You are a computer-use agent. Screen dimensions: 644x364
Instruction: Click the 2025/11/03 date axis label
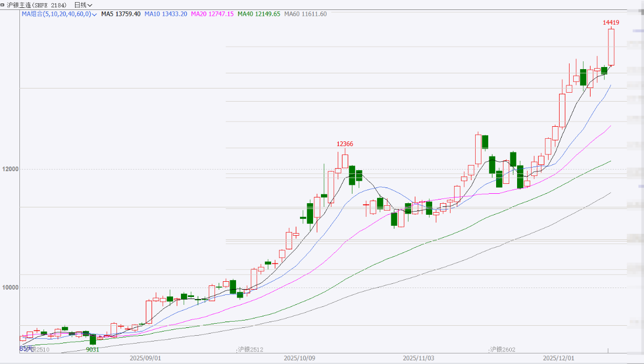click(418, 359)
